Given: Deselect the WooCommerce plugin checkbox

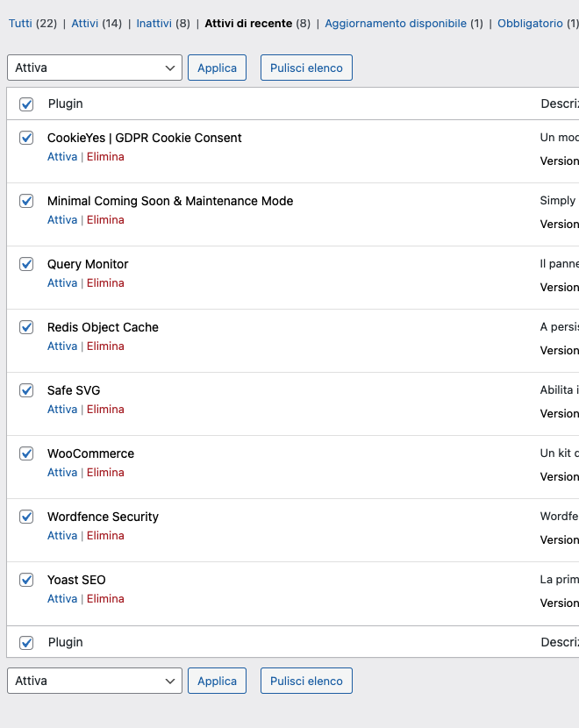Looking at the screenshot, I should (x=26, y=453).
